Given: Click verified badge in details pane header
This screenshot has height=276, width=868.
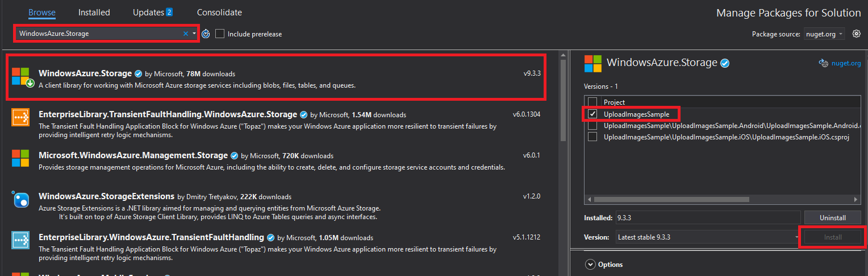Looking at the screenshot, I should click(725, 63).
